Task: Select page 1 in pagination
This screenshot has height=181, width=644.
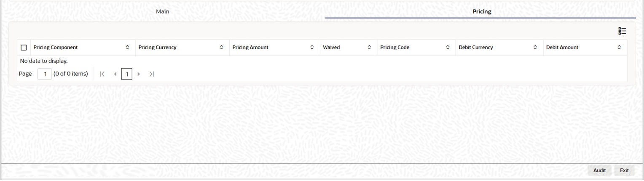Action: pos(127,74)
